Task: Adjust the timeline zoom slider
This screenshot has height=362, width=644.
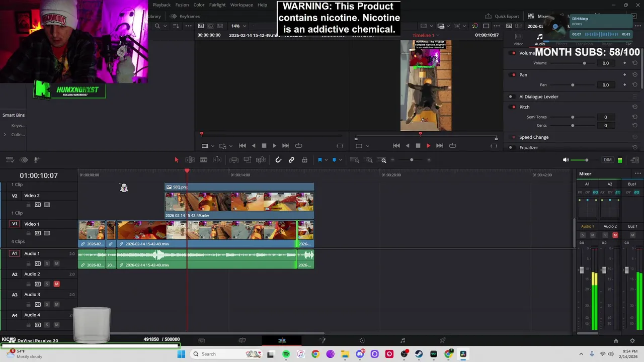Action: point(411,160)
